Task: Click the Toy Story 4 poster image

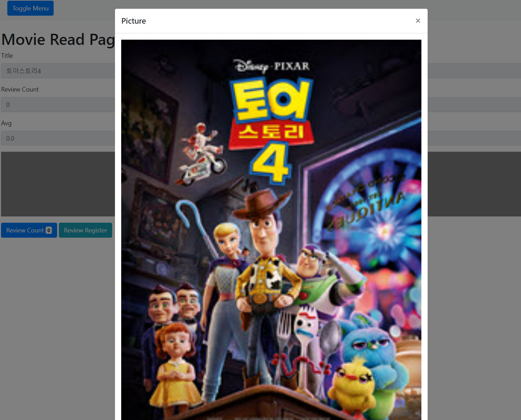Action: pyautogui.click(x=271, y=230)
